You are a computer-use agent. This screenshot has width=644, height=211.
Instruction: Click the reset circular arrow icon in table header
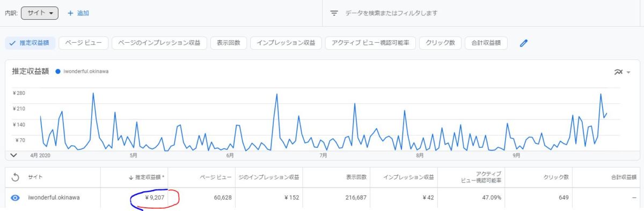15,177
